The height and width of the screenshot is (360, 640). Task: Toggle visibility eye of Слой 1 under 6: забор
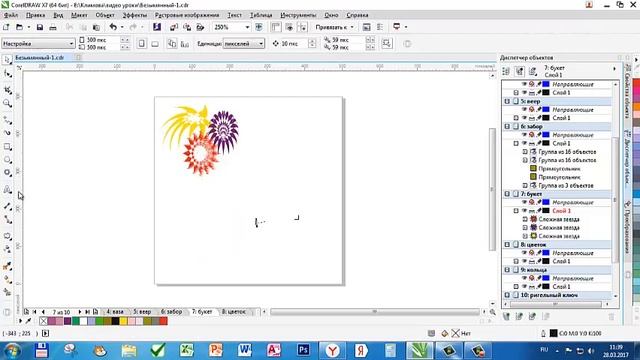[524, 143]
